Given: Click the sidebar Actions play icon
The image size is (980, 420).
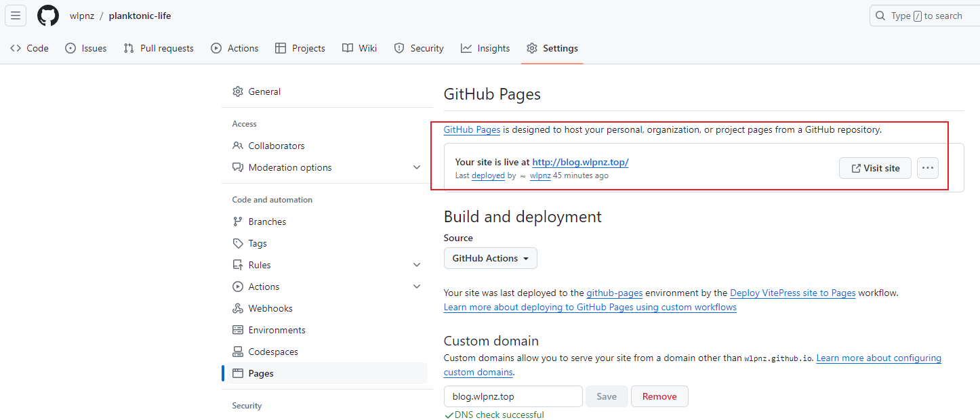Looking at the screenshot, I should click(x=238, y=287).
